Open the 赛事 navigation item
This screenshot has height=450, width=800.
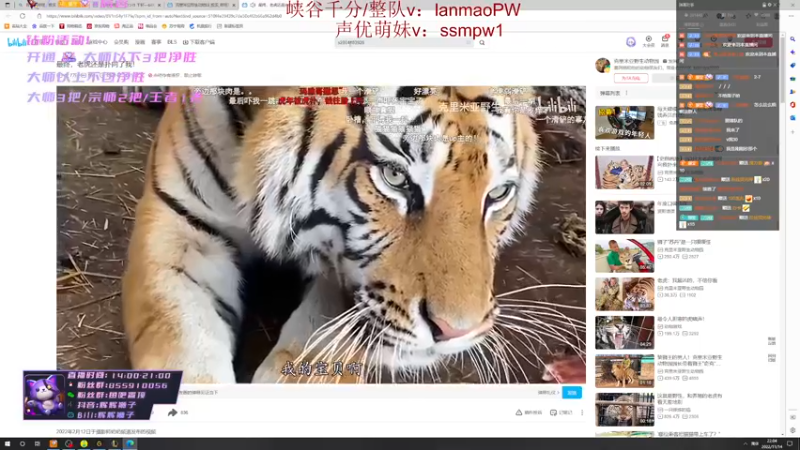click(x=156, y=42)
